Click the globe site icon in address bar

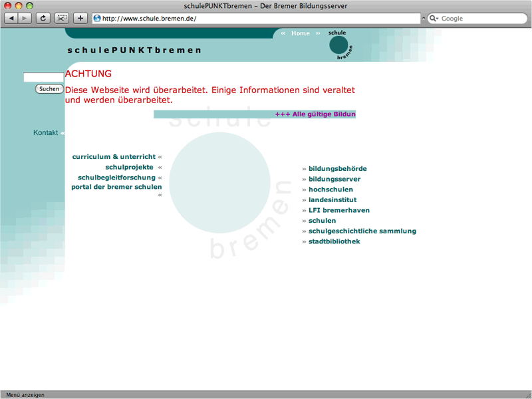click(x=97, y=19)
